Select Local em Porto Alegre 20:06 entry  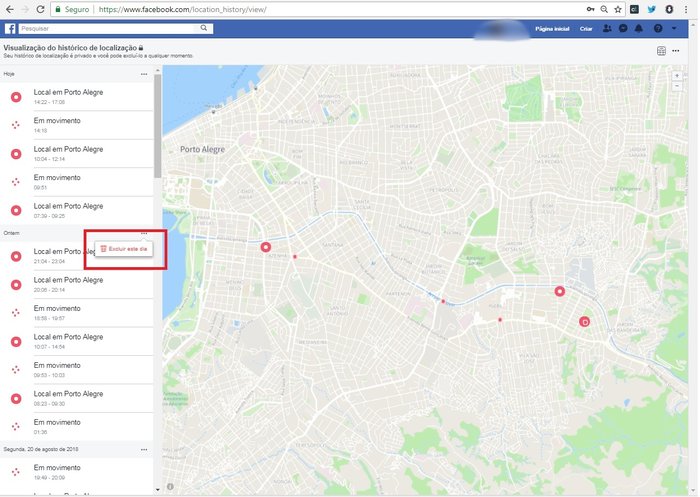pyautogui.click(x=77, y=284)
